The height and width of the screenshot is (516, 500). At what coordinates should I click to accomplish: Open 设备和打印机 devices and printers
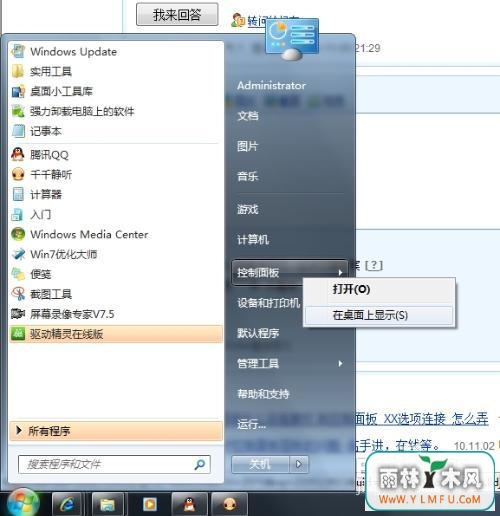pyautogui.click(x=268, y=303)
